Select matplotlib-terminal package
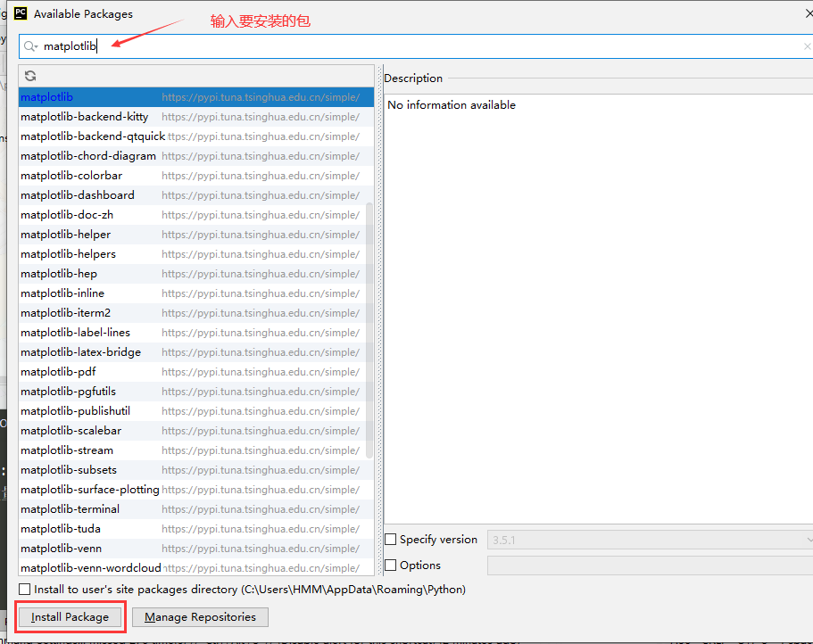Image resolution: width=813 pixels, height=644 pixels. tap(196, 509)
